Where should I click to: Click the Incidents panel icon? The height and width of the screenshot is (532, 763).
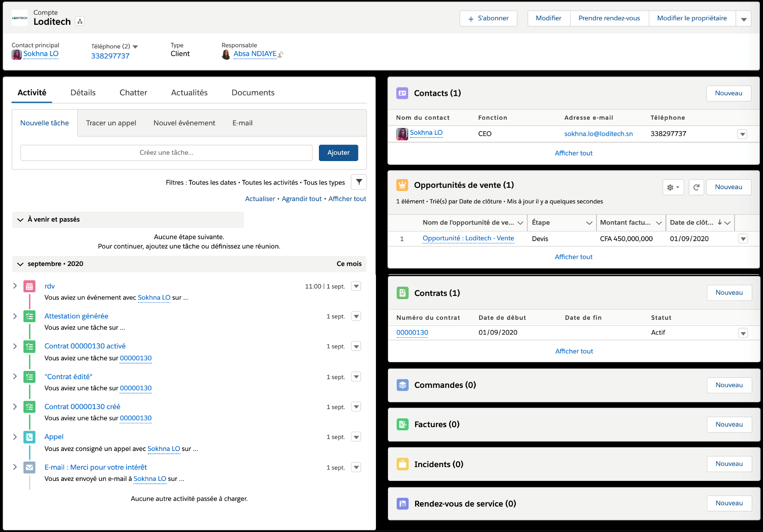[x=403, y=464]
